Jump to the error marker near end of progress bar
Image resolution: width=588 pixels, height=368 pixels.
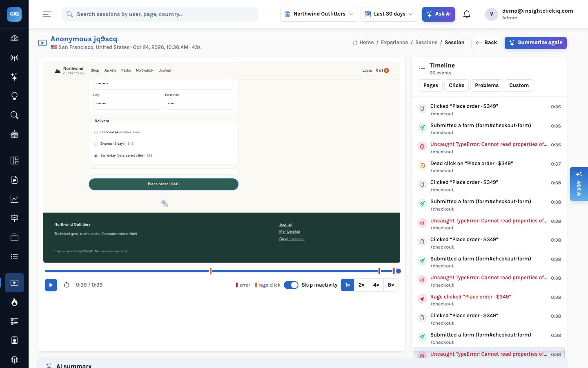pyautogui.click(x=379, y=271)
